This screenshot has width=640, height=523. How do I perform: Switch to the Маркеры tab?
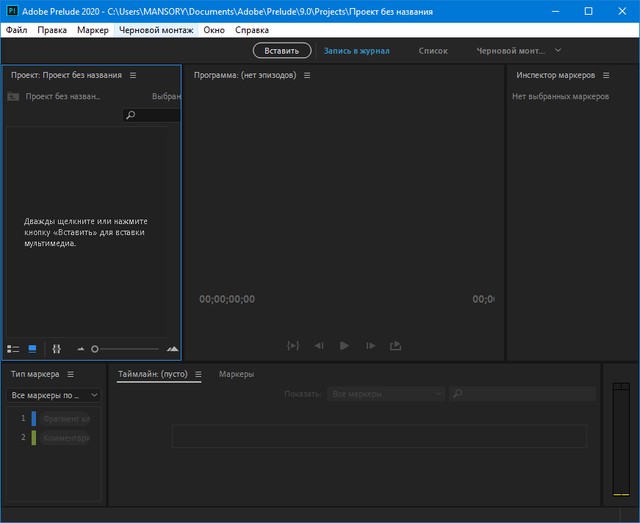click(236, 374)
